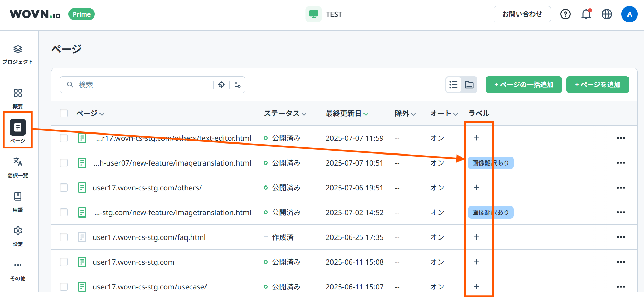Open 設定 in the sidebar
The image size is (644, 297).
click(x=18, y=236)
